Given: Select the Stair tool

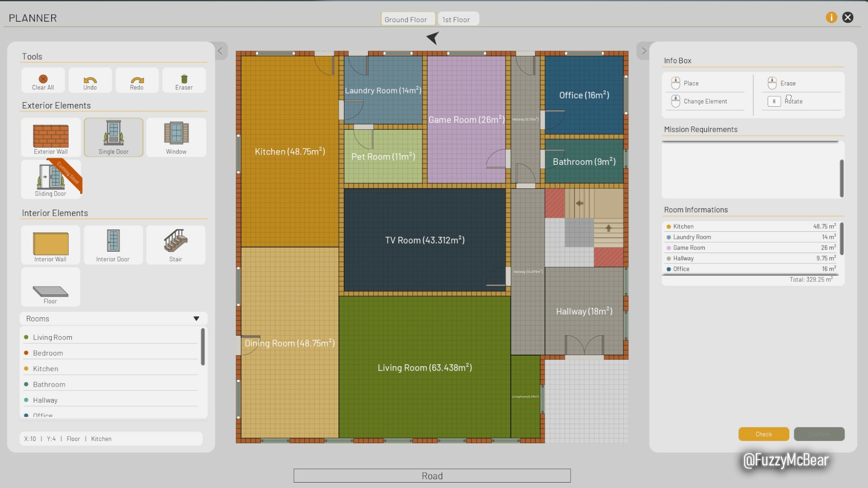Looking at the screenshot, I should pyautogui.click(x=175, y=244).
